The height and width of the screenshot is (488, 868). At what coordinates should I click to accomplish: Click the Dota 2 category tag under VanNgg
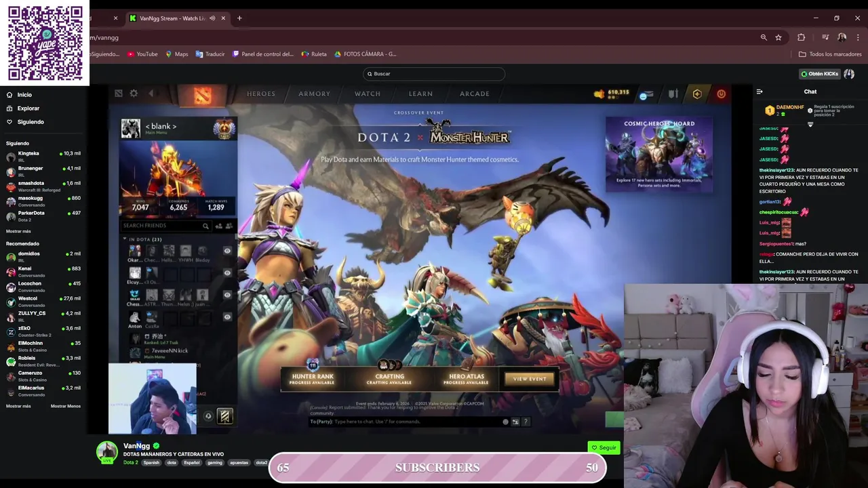[130, 463]
